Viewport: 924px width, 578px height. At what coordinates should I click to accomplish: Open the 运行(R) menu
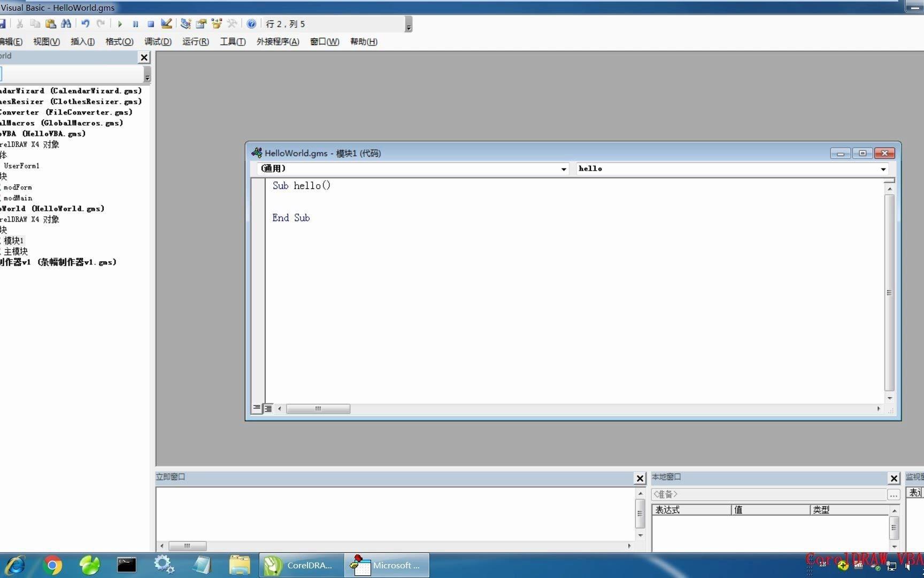coord(196,42)
